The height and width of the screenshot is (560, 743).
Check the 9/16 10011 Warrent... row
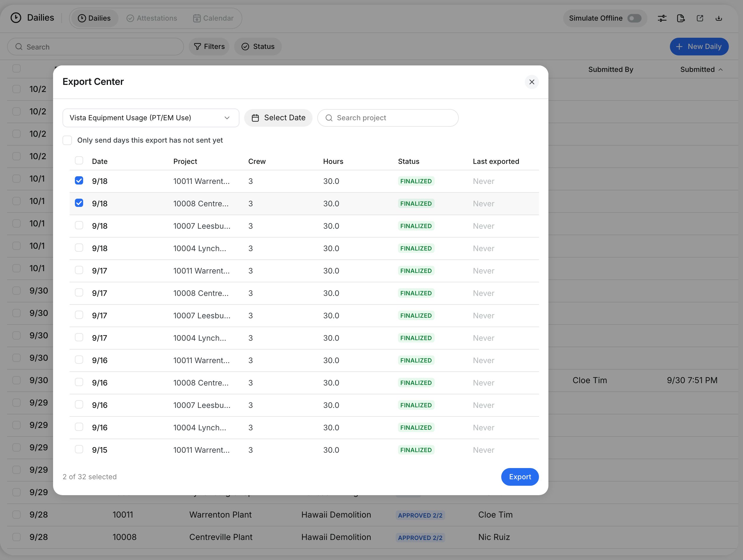point(79,360)
